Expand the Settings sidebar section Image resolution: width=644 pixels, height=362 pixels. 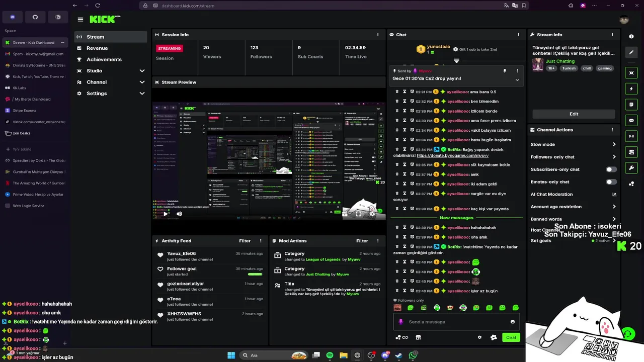click(x=111, y=94)
